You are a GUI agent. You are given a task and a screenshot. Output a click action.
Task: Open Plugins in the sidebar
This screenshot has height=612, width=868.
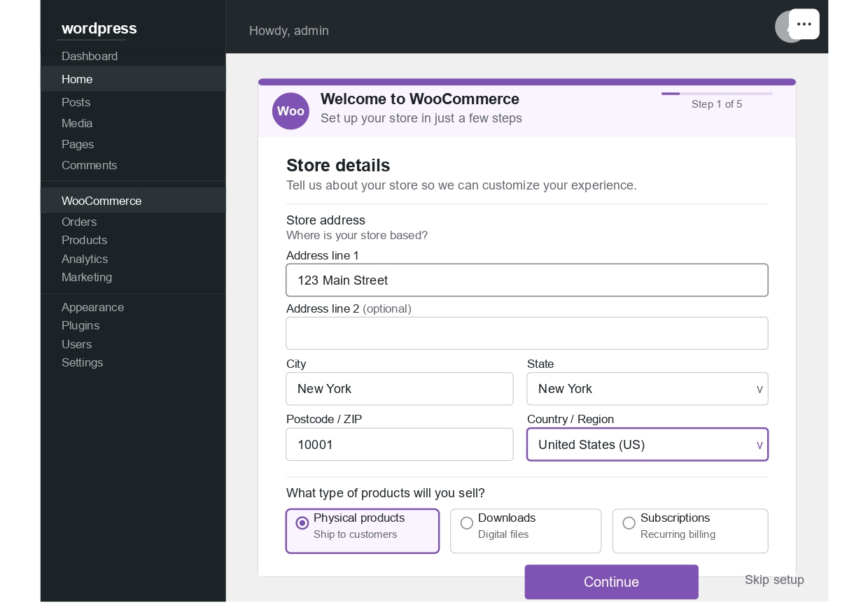pyautogui.click(x=80, y=325)
